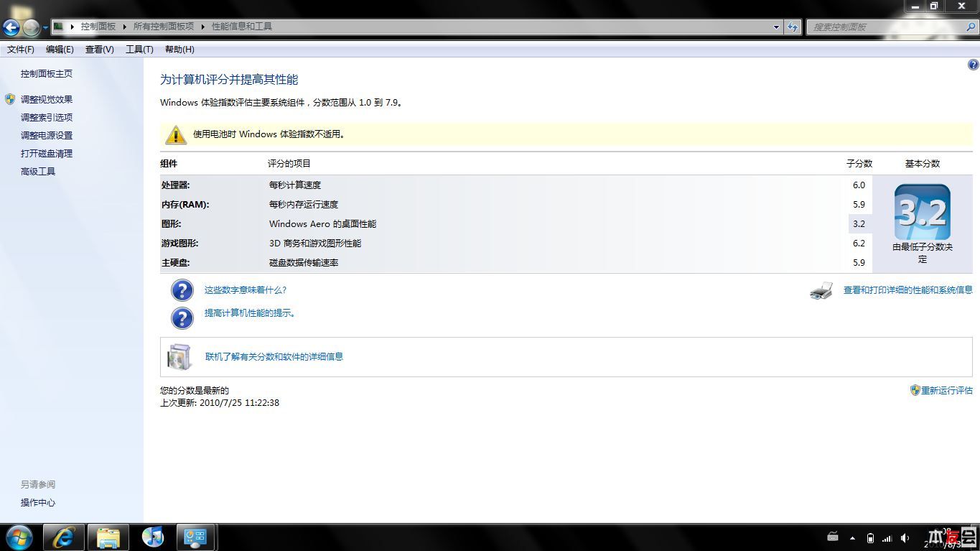Open the volume speaker tray icon

tap(905, 538)
